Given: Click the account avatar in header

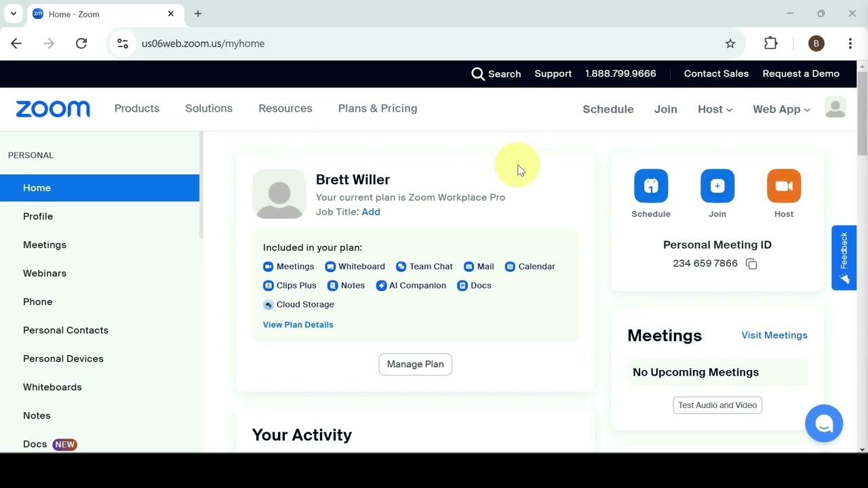Looking at the screenshot, I should coord(835,108).
